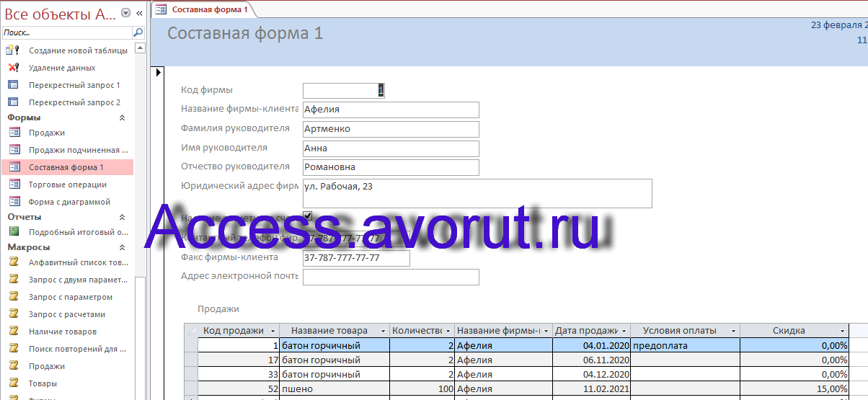Click the 'Удаление данных' delete query icon

12,68
